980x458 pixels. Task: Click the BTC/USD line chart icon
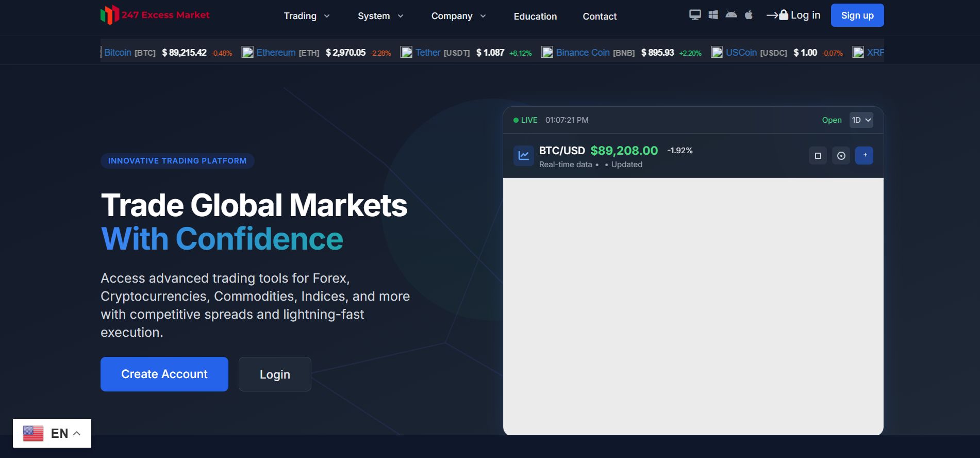click(523, 156)
